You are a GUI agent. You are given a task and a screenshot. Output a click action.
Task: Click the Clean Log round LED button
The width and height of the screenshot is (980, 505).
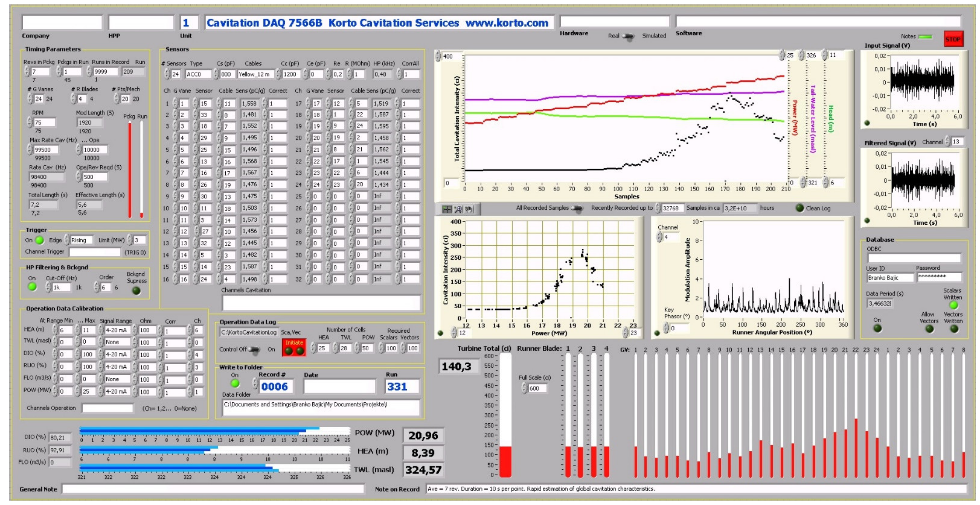(x=800, y=208)
